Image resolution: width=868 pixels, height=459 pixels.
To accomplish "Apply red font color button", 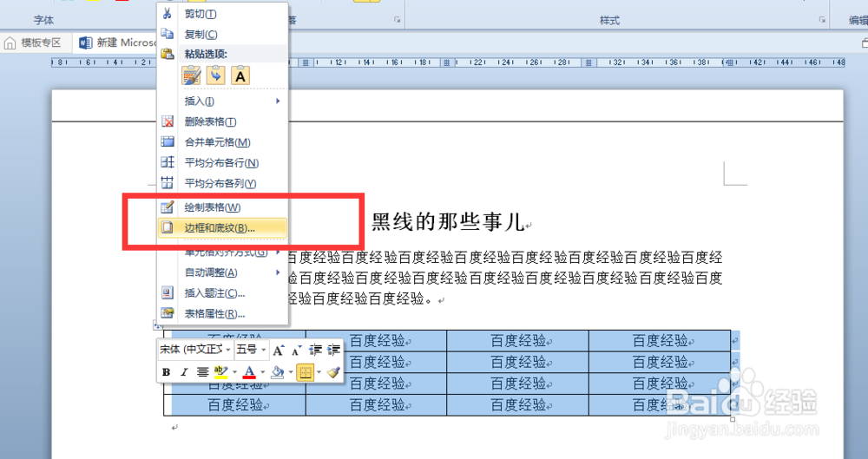I will (x=250, y=372).
